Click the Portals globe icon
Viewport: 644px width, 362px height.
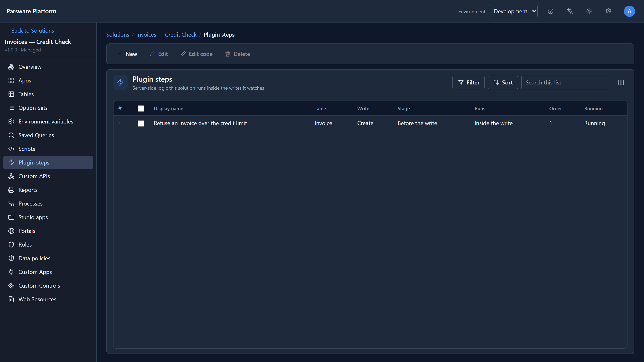click(11, 231)
